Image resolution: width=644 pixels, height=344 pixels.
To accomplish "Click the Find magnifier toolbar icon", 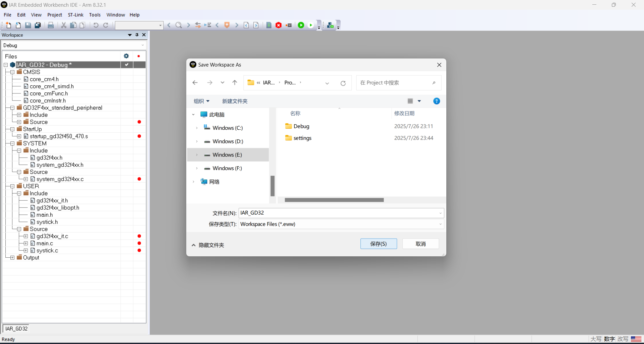I will [x=179, y=25].
